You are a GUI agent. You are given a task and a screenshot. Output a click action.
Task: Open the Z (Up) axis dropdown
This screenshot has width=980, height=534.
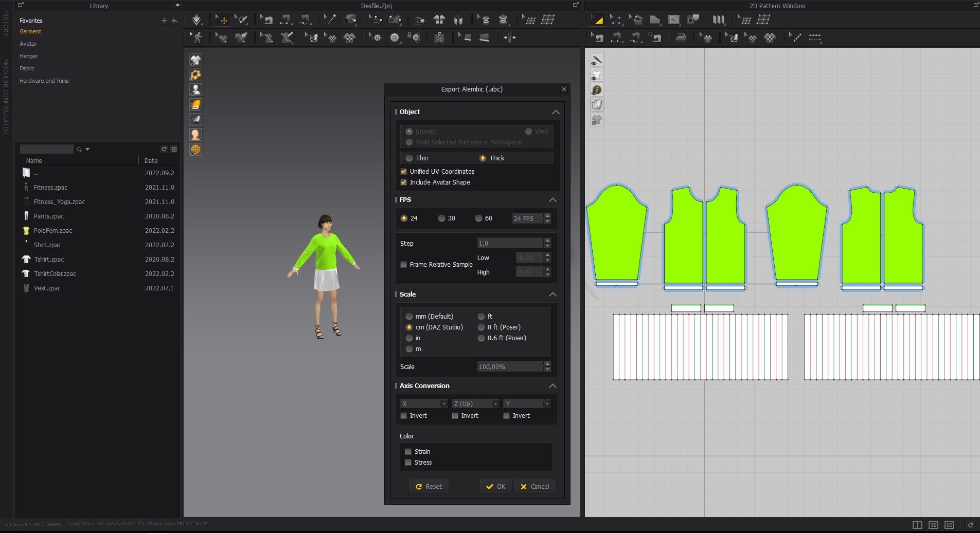475,404
